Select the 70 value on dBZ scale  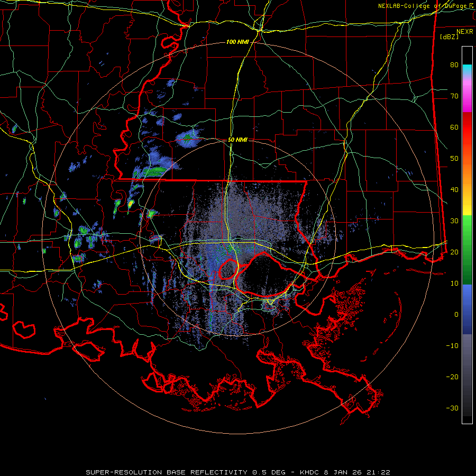pyautogui.click(x=454, y=96)
